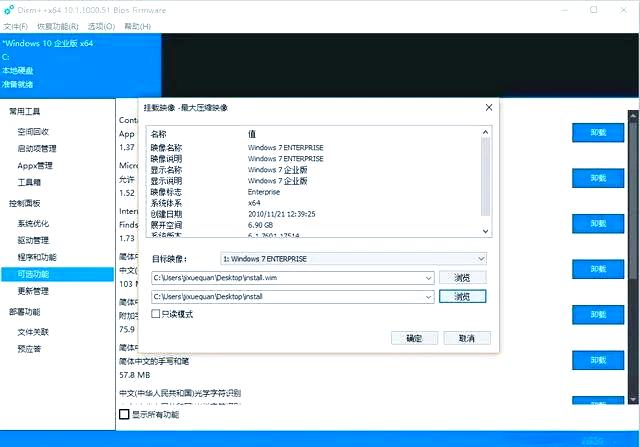Click the 部署功能 section header
Image resolution: width=640 pixels, height=447 pixels.
pyautogui.click(x=24, y=312)
